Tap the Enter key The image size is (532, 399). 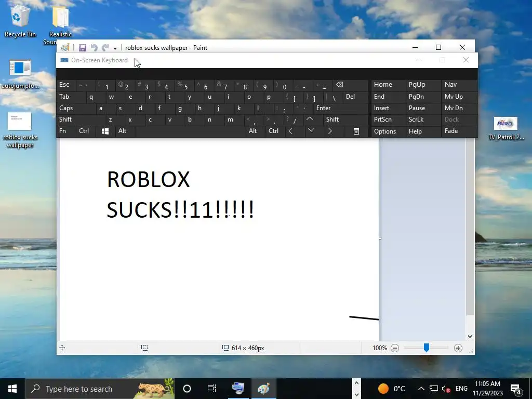click(341, 108)
